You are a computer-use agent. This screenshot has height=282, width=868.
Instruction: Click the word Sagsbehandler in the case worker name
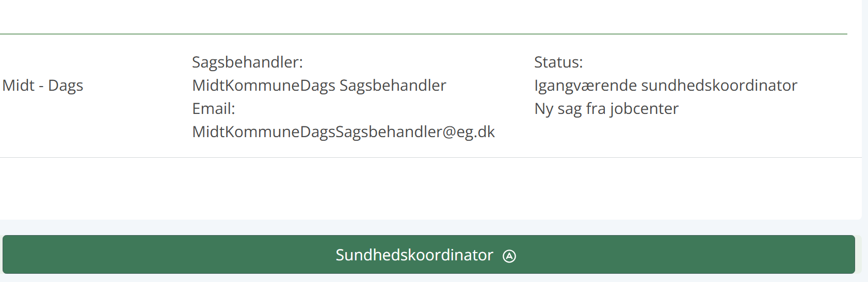(x=393, y=86)
